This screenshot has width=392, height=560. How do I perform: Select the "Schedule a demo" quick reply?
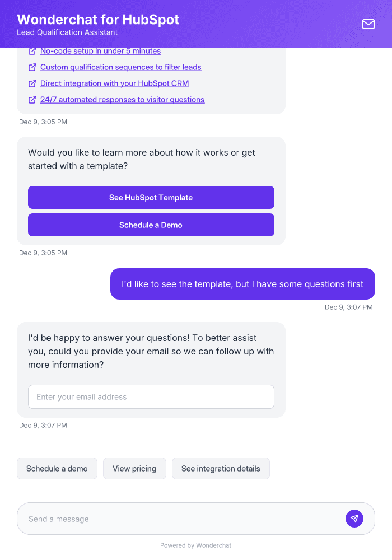pyautogui.click(x=57, y=468)
